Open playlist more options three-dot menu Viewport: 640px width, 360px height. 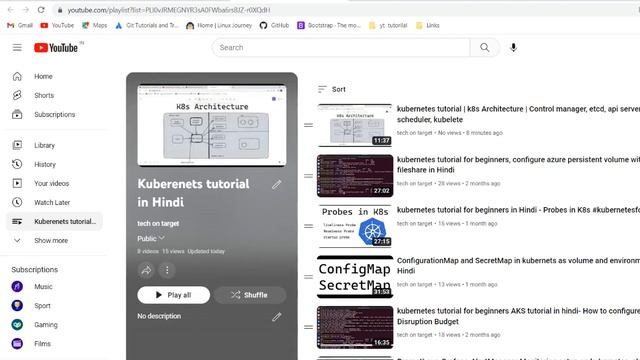167,270
